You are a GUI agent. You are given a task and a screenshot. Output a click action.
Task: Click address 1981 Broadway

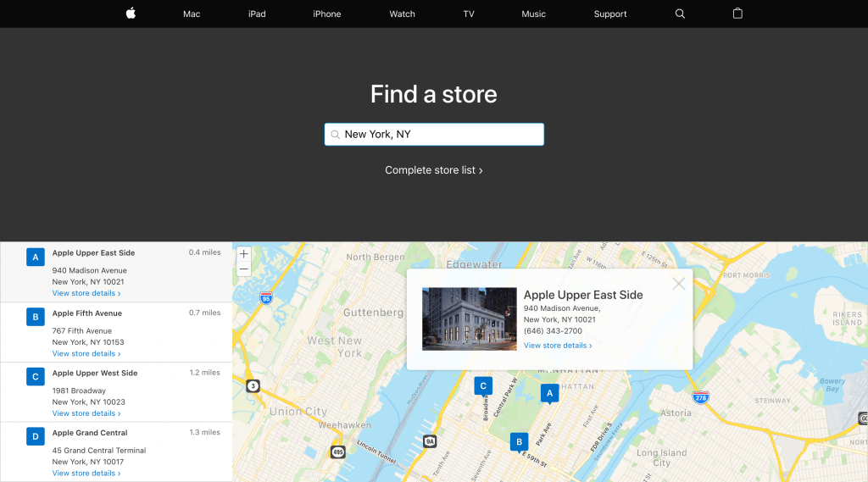[x=79, y=391]
